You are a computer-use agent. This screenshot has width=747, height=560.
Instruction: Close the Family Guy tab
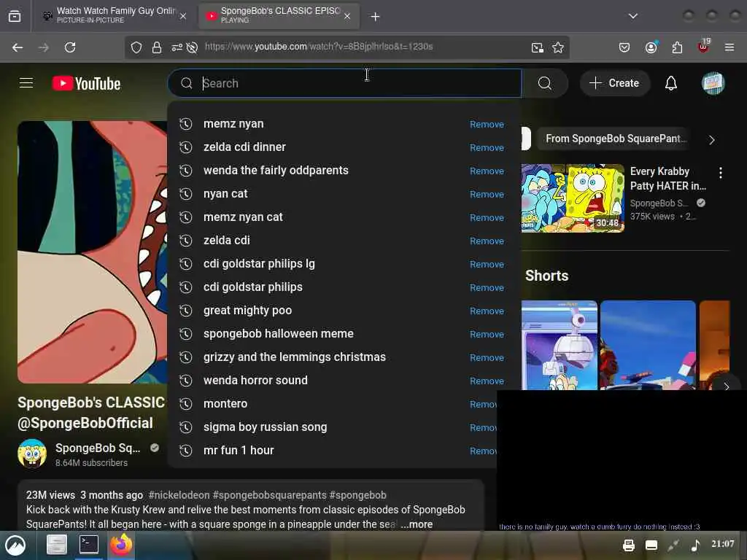(x=183, y=16)
